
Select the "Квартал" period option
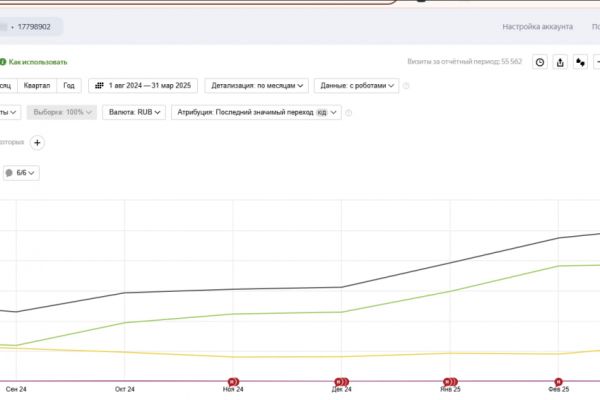click(36, 86)
